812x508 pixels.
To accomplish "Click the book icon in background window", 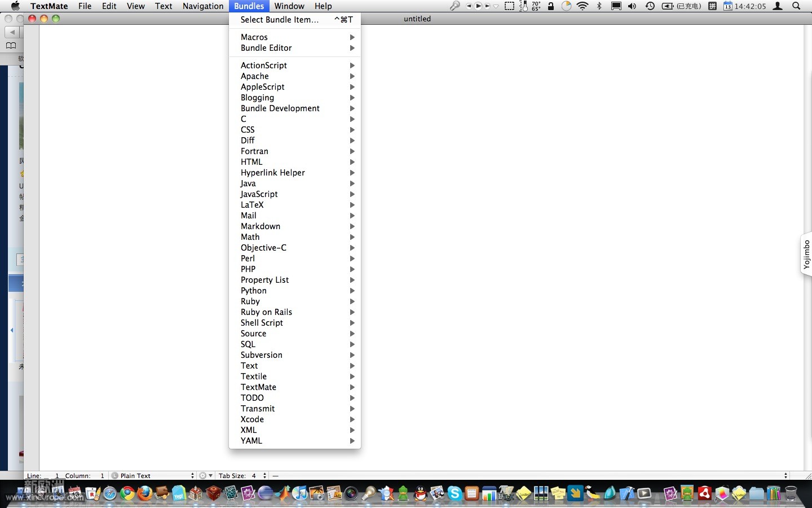I will pos(11,46).
